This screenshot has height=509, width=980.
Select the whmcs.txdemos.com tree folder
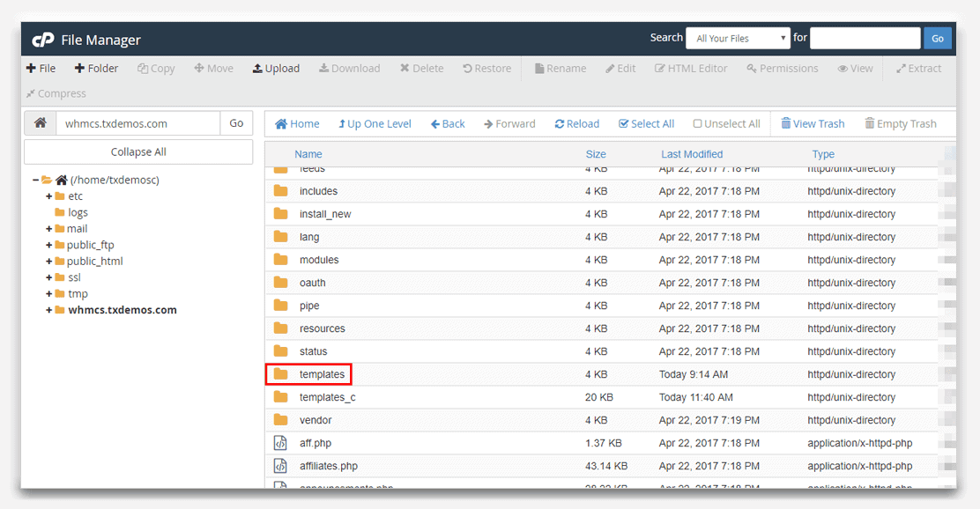[122, 310]
